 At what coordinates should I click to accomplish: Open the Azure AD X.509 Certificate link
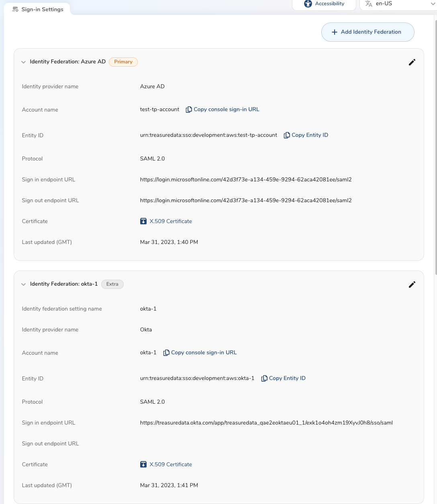pyautogui.click(x=171, y=221)
